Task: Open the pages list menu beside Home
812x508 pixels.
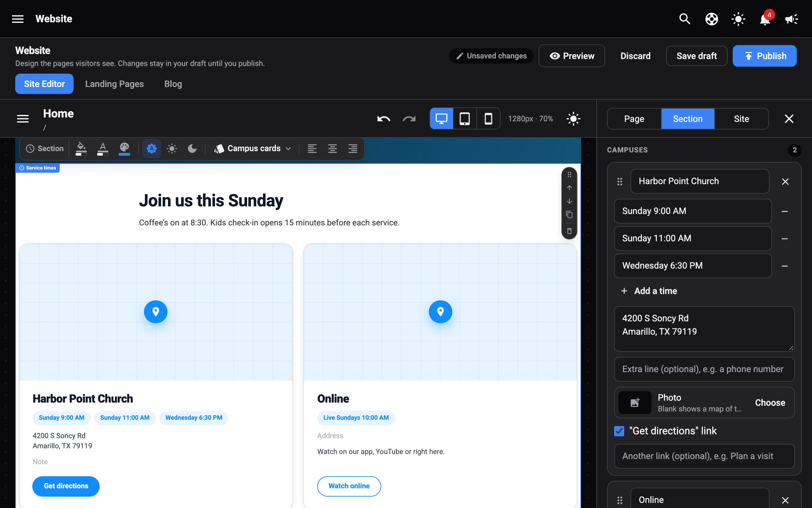Action: pyautogui.click(x=23, y=119)
